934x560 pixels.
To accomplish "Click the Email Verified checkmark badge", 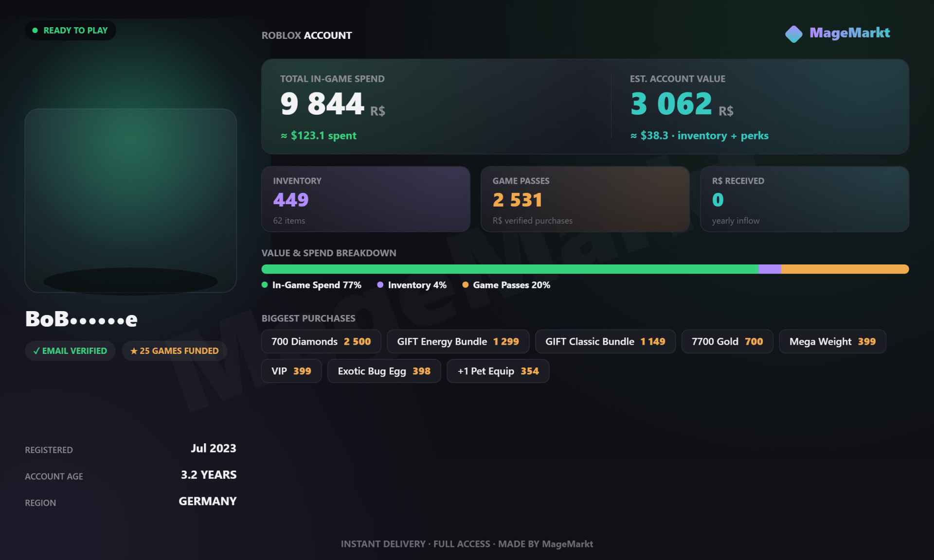I will tap(70, 350).
